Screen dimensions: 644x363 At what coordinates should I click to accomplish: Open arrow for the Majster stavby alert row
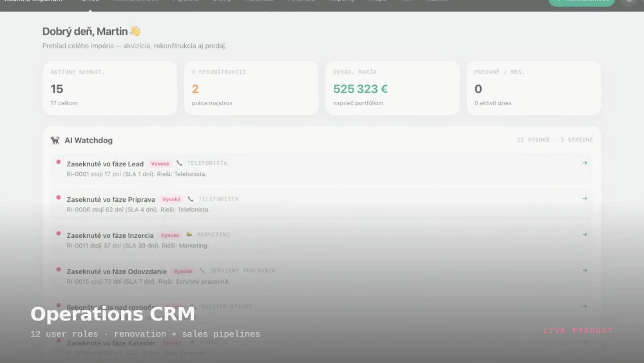click(585, 306)
